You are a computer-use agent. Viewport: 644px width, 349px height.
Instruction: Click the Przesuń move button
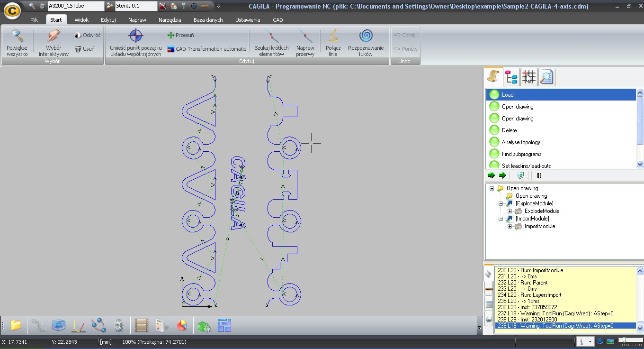point(180,35)
